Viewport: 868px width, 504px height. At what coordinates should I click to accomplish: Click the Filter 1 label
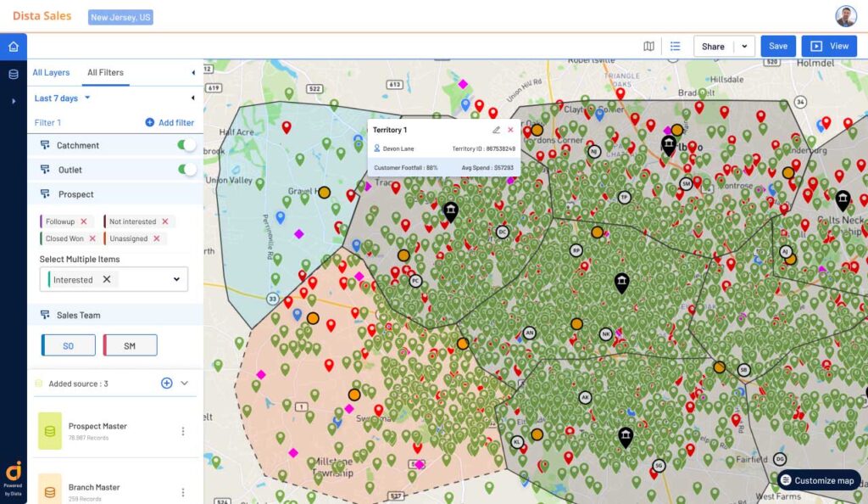47,122
